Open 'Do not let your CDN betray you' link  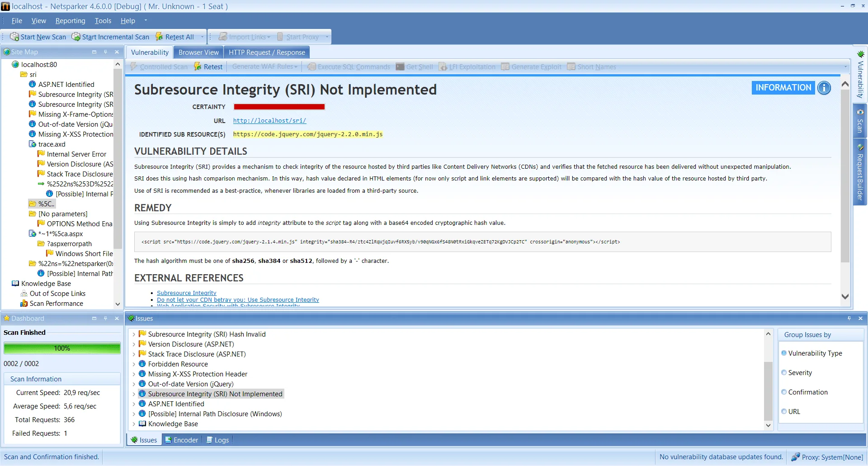click(238, 300)
